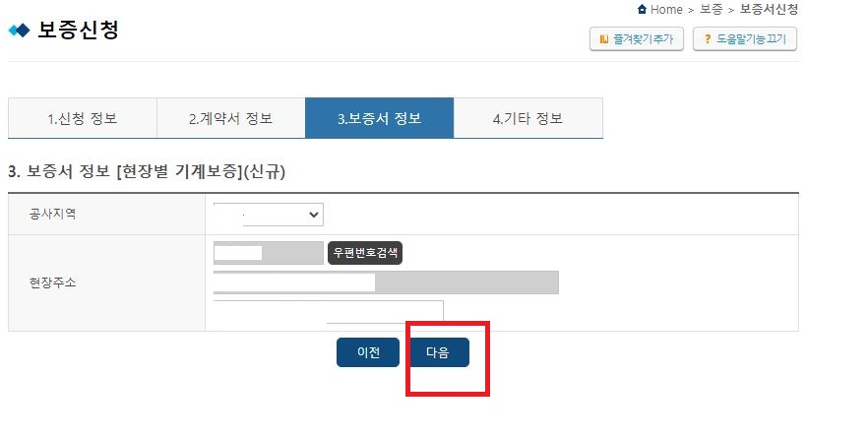Turn off help via 도움말기능끄기 label
The image size is (868, 438).
(751, 39)
